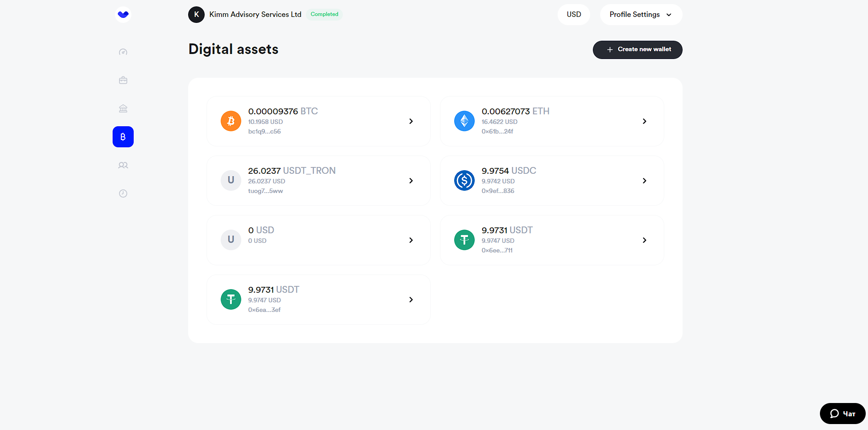Select the briefcase icon in sidebar

[123, 81]
